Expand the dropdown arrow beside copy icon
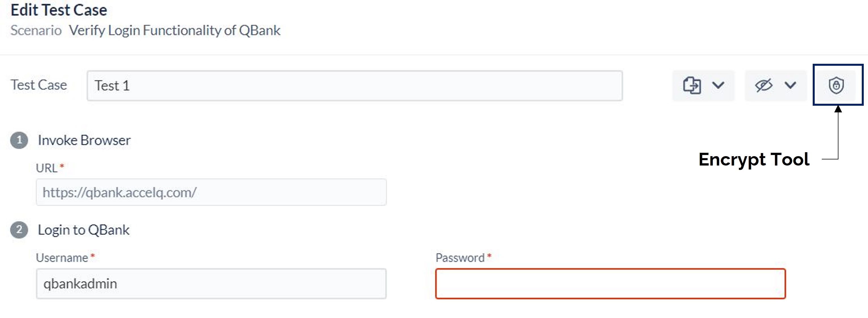868x318 pixels. [718, 85]
